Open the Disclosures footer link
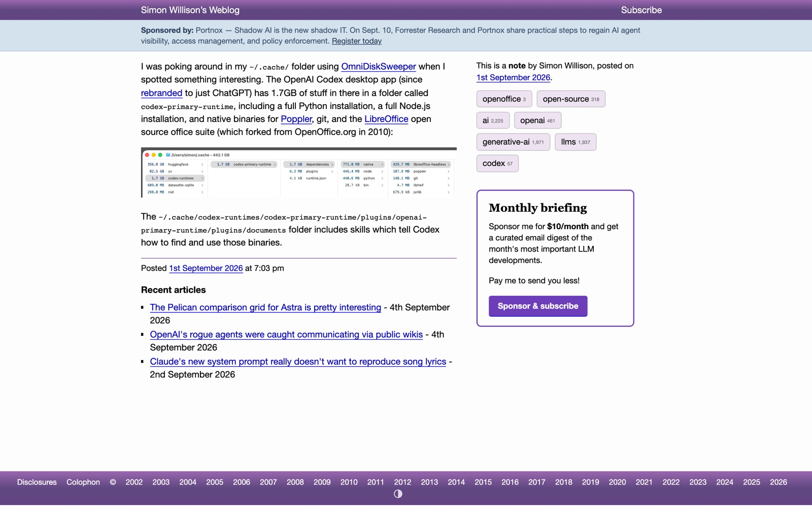Image resolution: width=812 pixels, height=508 pixels. click(x=37, y=482)
